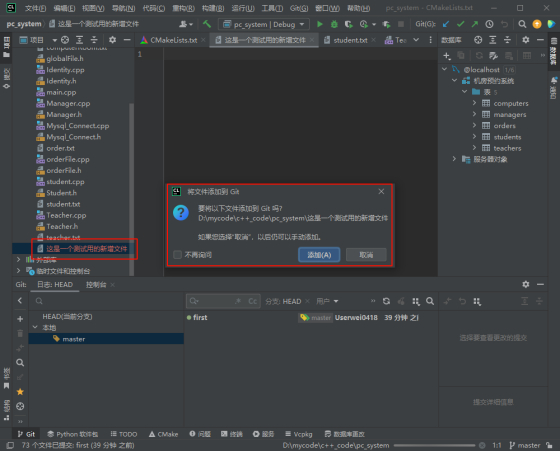Click the Git commit checkmark icon

[460, 24]
